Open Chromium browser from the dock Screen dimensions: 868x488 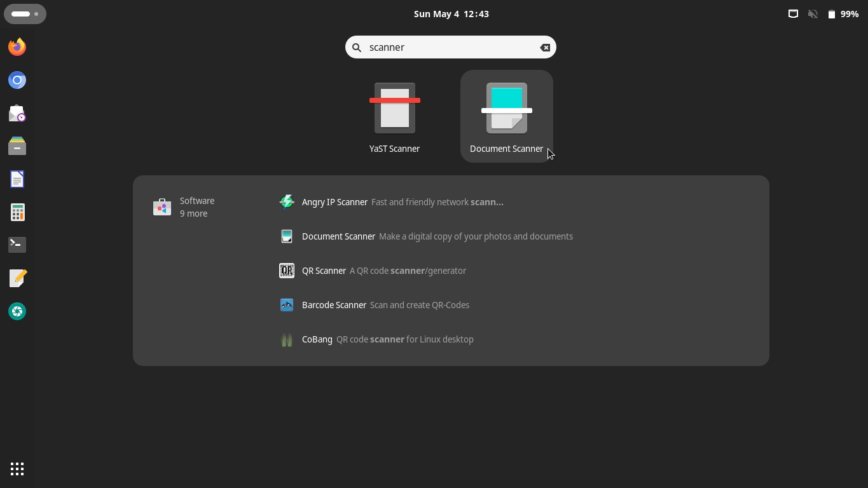pyautogui.click(x=17, y=80)
